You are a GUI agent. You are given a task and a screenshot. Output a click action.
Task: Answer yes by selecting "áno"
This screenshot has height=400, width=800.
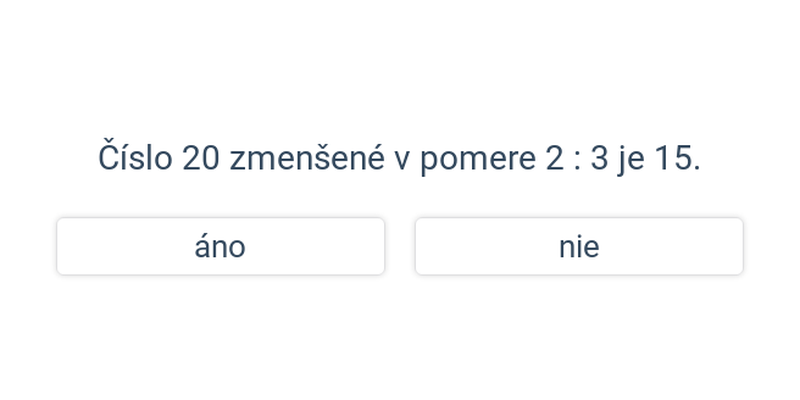(x=220, y=246)
